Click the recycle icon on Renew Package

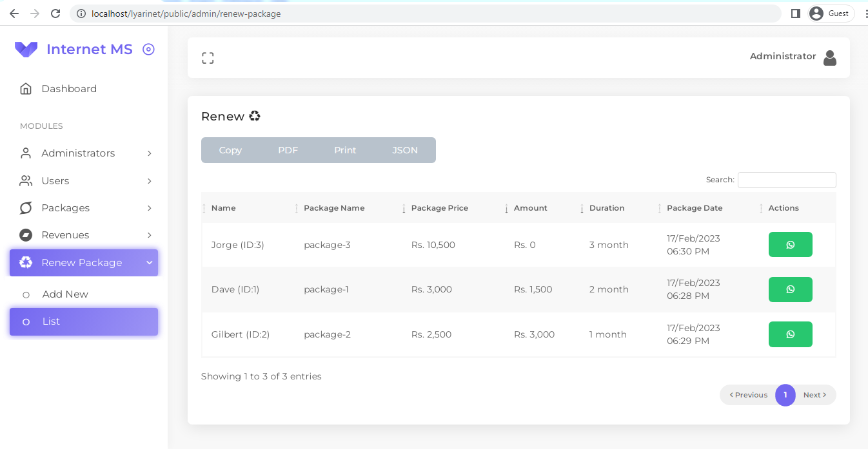tap(25, 263)
